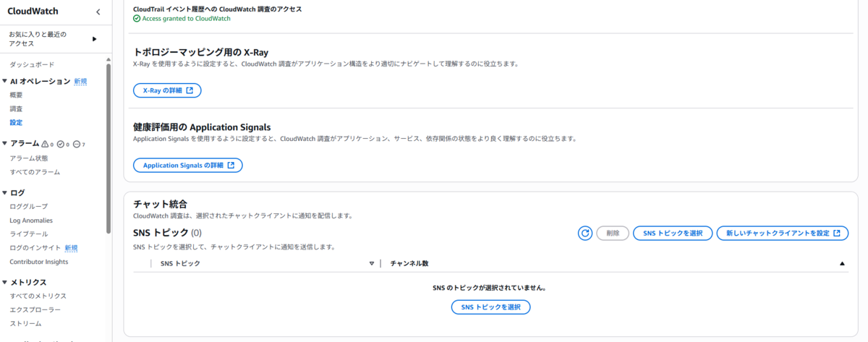Click the sidebar vertical scrollbar

(109, 148)
